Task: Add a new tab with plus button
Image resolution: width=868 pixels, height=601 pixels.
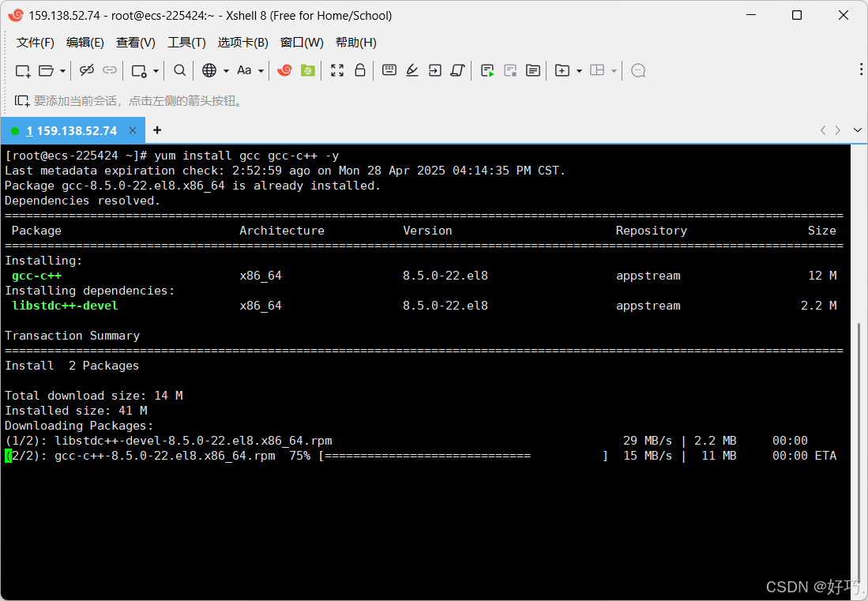Action: [157, 130]
